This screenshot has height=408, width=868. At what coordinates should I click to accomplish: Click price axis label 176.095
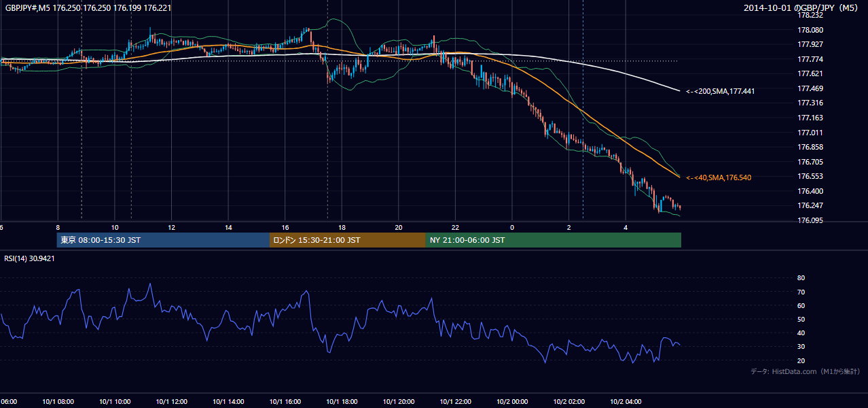810,220
